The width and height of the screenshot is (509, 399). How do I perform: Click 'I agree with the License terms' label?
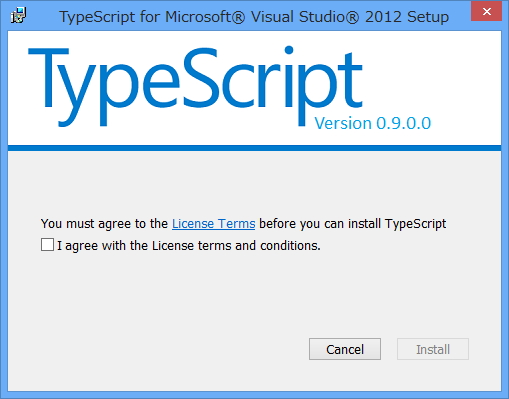click(189, 246)
